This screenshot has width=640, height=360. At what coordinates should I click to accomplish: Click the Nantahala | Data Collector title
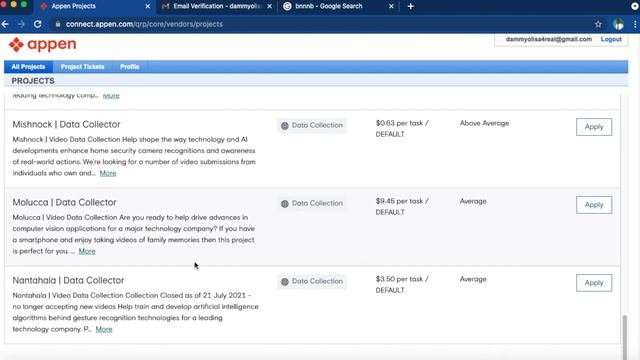coord(68,280)
